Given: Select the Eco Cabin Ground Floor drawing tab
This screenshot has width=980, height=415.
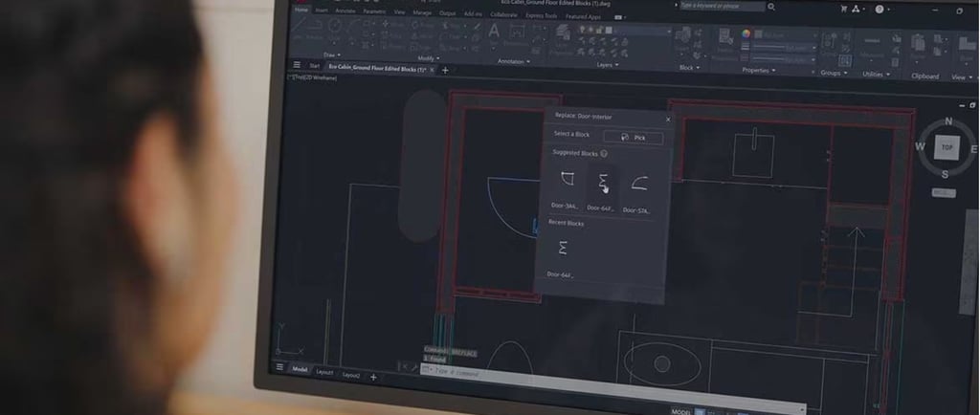Looking at the screenshot, I should [x=377, y=67].
